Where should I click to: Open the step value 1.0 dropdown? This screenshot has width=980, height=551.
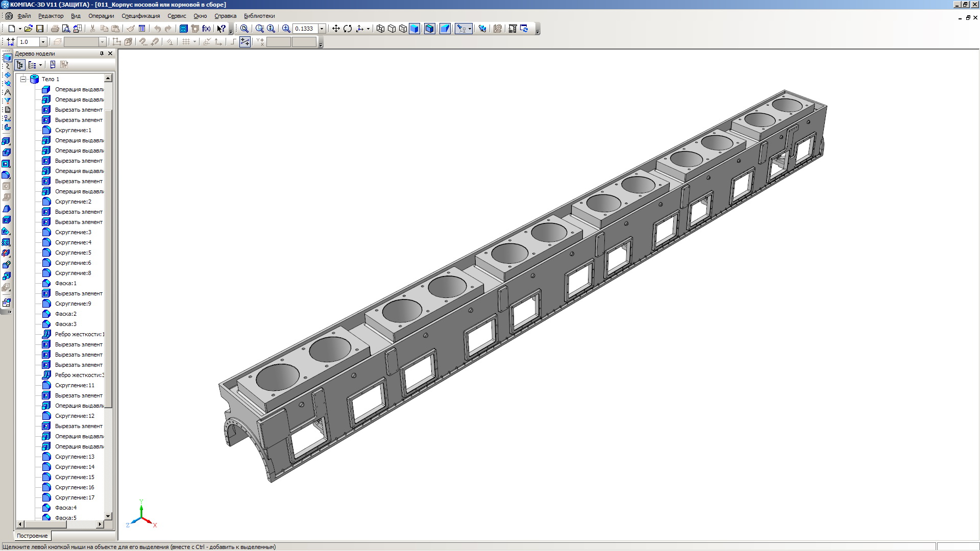pyautogui.click(x=43, y=42)
